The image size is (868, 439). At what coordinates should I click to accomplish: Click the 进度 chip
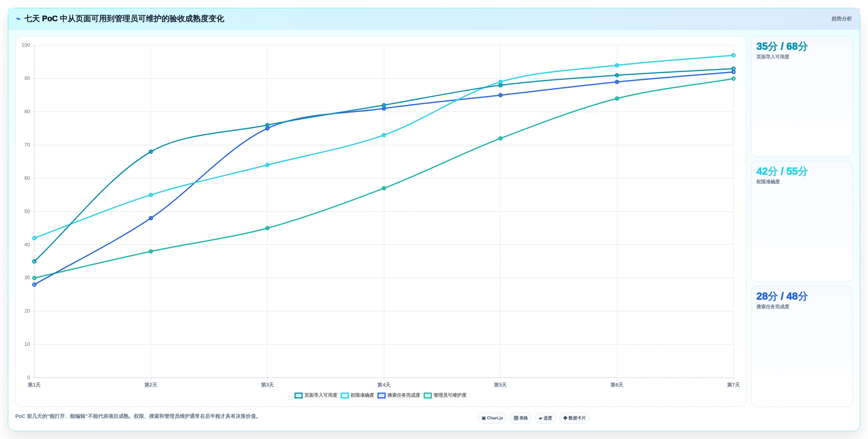tap(545, 418)
